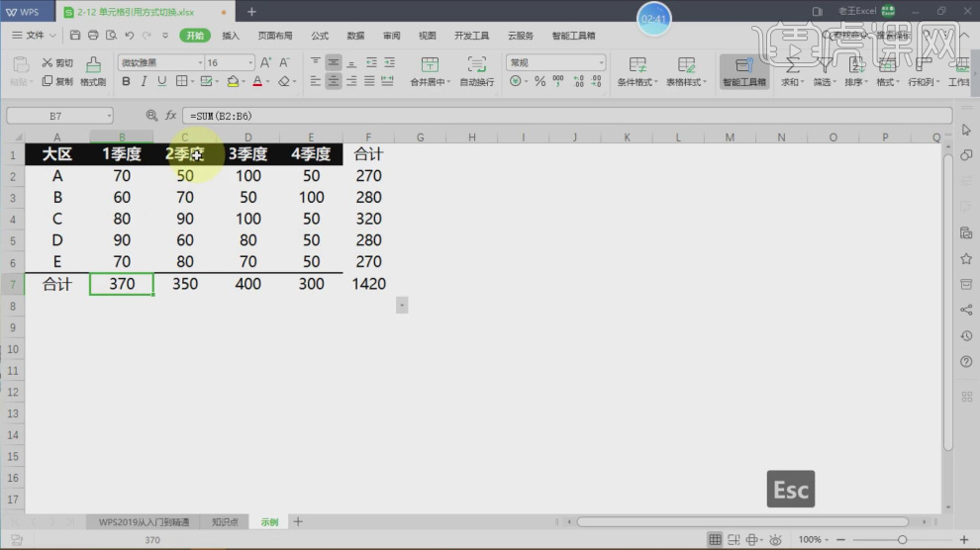Switch to the 插入 (Insert) ribbon tab
Screen dimensions: 980x550
[231, 36]
